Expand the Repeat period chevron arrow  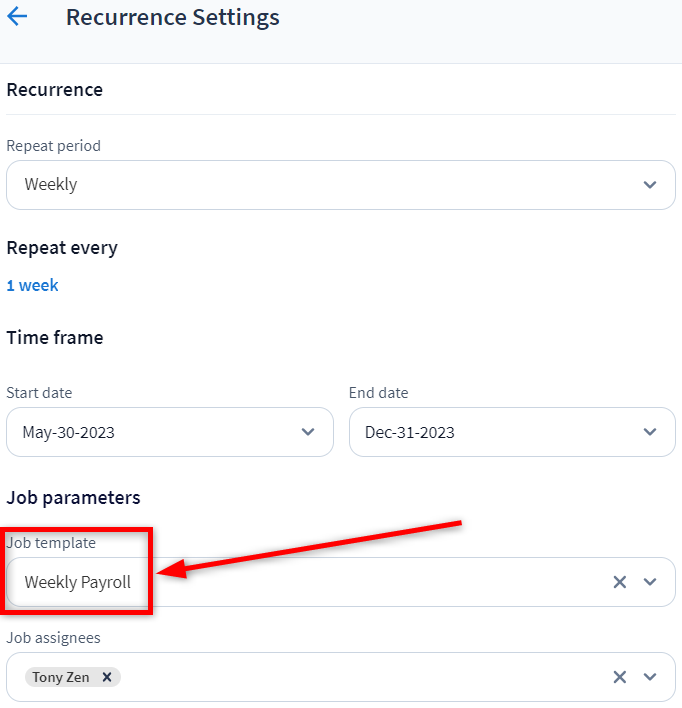(651, 185)
